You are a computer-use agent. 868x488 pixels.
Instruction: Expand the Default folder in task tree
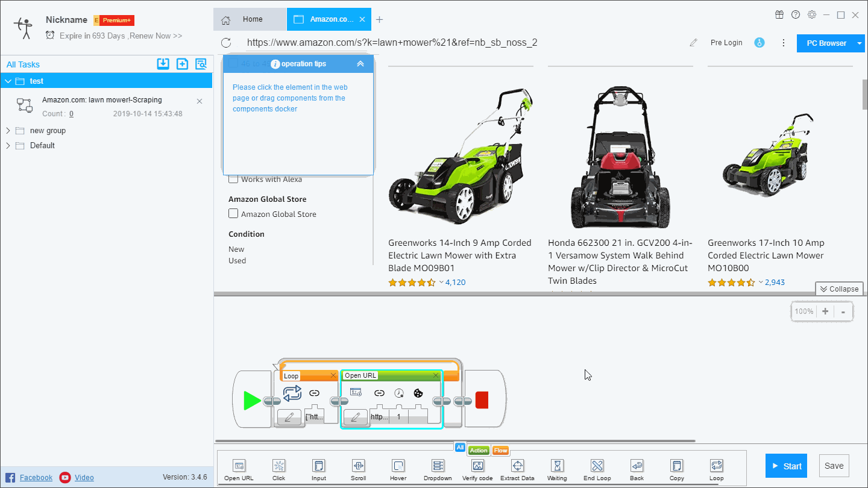pos(8,146)
